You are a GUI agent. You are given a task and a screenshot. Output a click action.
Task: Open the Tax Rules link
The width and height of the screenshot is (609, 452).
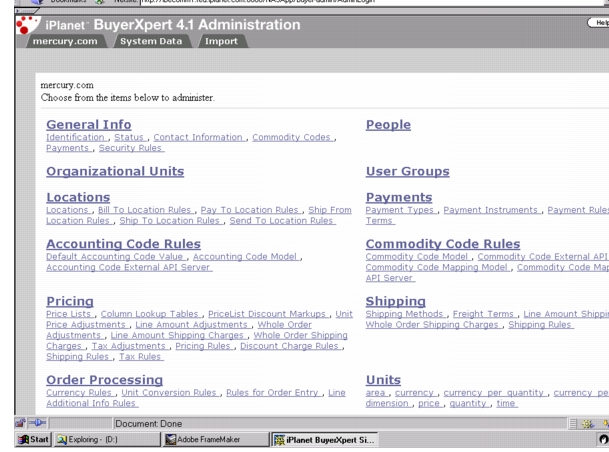point(140,356)
